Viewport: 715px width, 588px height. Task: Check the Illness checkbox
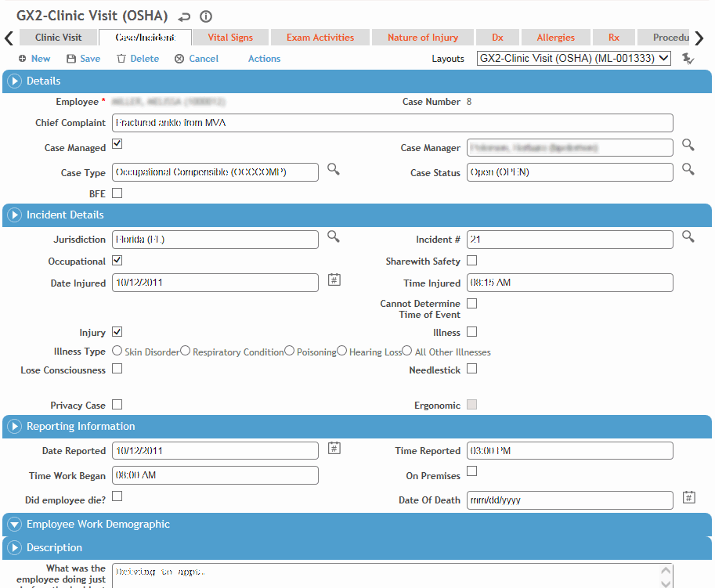pos(472,332)
